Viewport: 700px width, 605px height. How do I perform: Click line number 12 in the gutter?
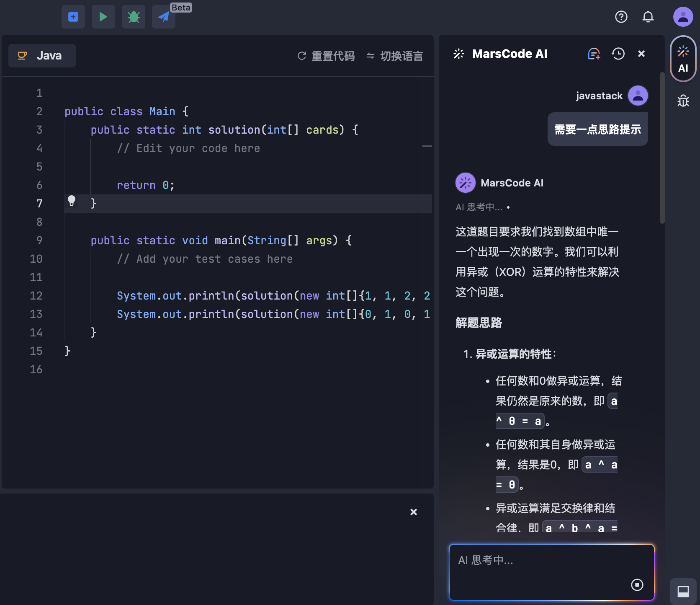pos(36,296)
